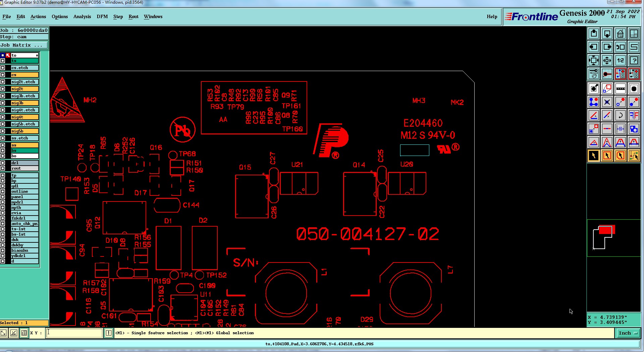Open the Analysis menu
Screen dimensions: 644x352
click(x=82, y=16)
